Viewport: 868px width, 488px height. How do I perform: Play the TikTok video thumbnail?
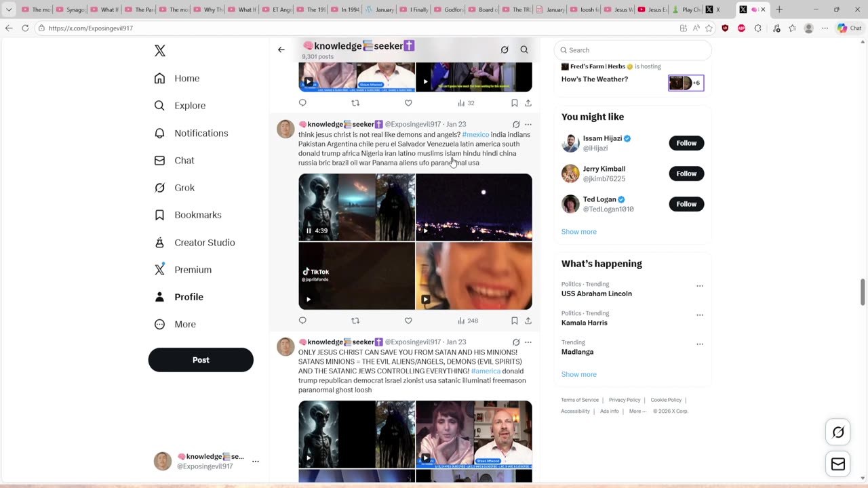[357, 276]
